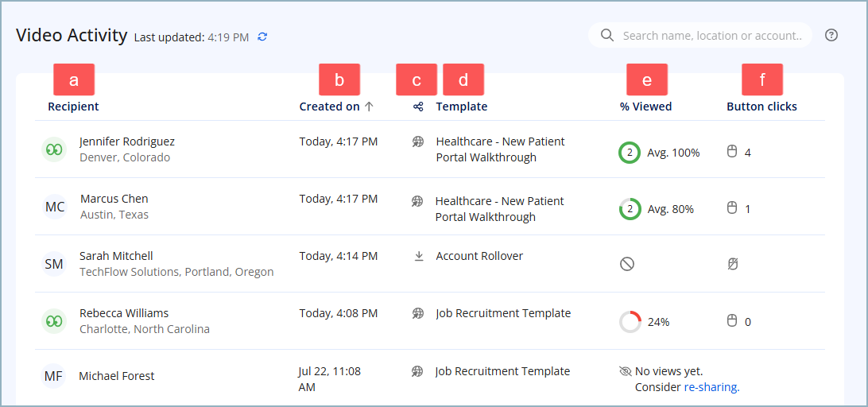The height and width of the screenshot is (407, 868).
Task: Sort by the Template column header
Action: (462, 107)
